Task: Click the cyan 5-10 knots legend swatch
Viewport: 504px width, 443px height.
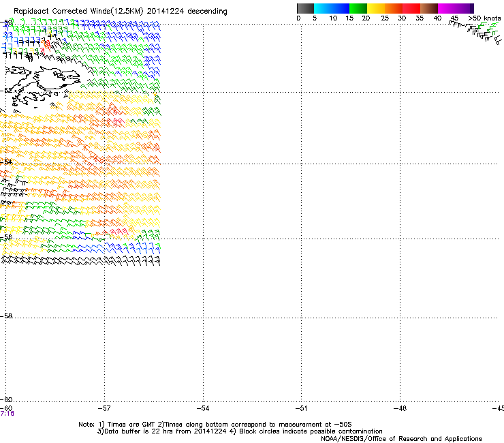Action: coord(323,8)
